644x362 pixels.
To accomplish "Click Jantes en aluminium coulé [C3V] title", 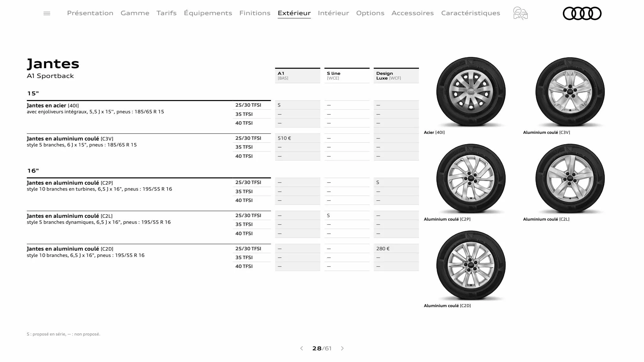I will 70,139.
